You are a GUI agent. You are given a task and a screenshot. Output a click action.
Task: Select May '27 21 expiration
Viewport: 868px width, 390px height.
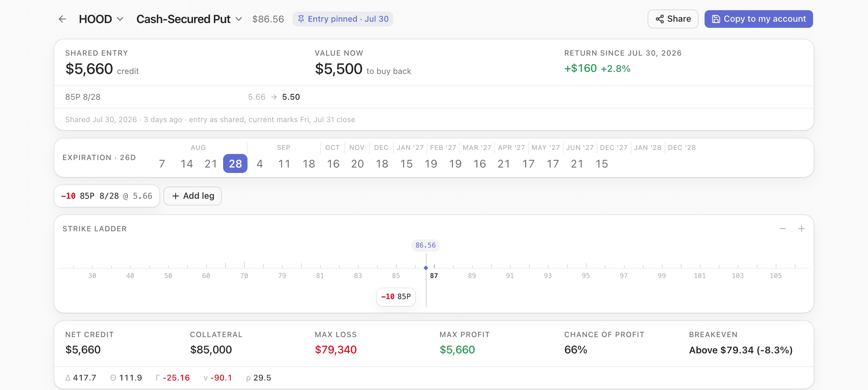tap(504, 164)
